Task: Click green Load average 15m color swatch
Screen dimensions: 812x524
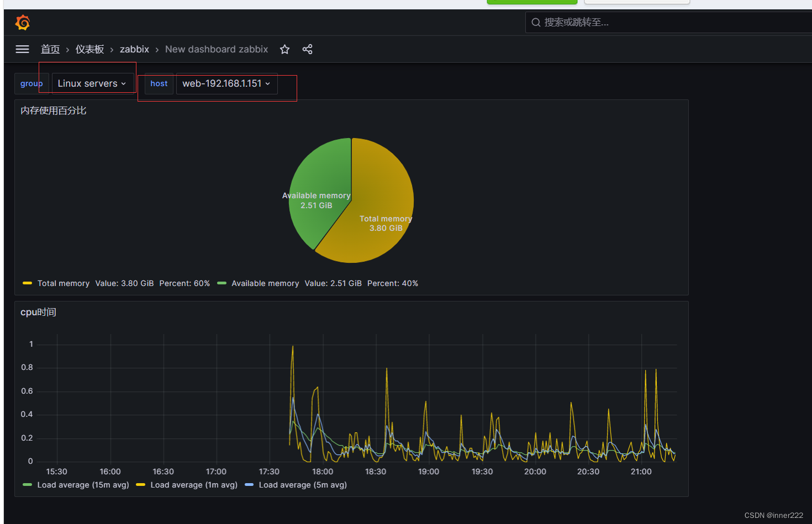Action: (x=27, y=485)
